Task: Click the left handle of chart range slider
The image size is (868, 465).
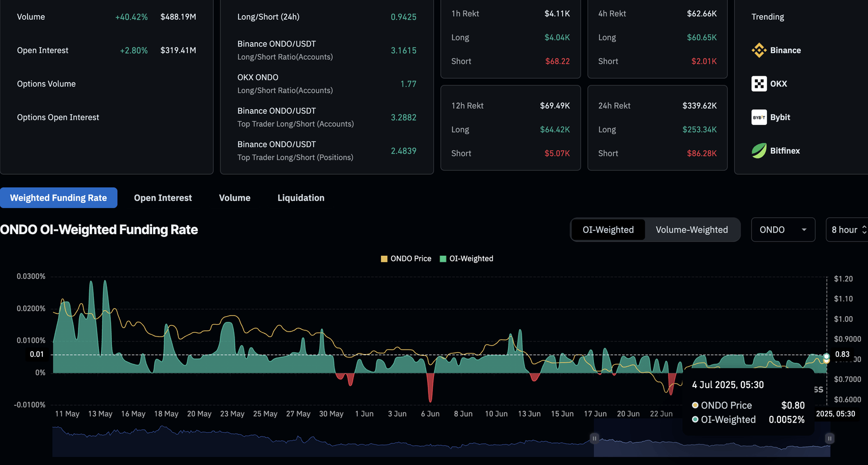Action: coord(594,438)
